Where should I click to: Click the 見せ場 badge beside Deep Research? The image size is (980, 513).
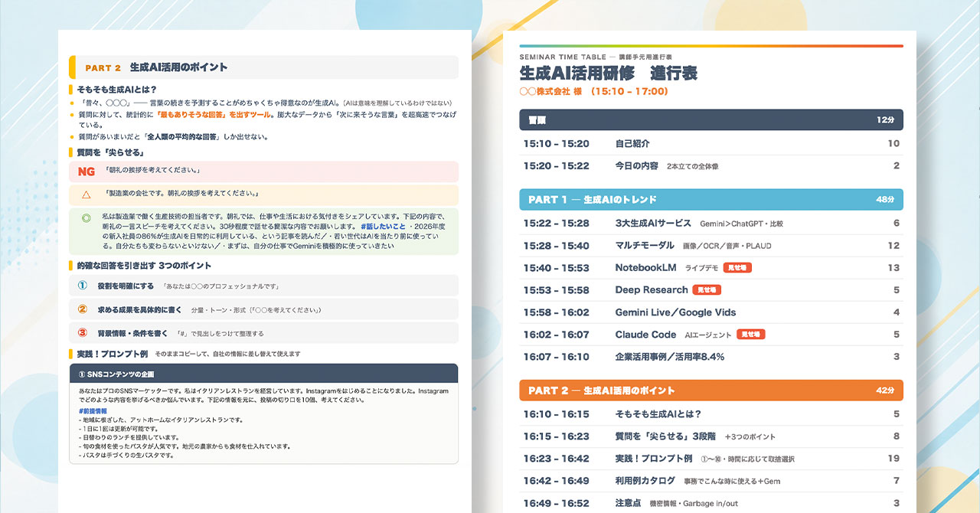[707, 290]
